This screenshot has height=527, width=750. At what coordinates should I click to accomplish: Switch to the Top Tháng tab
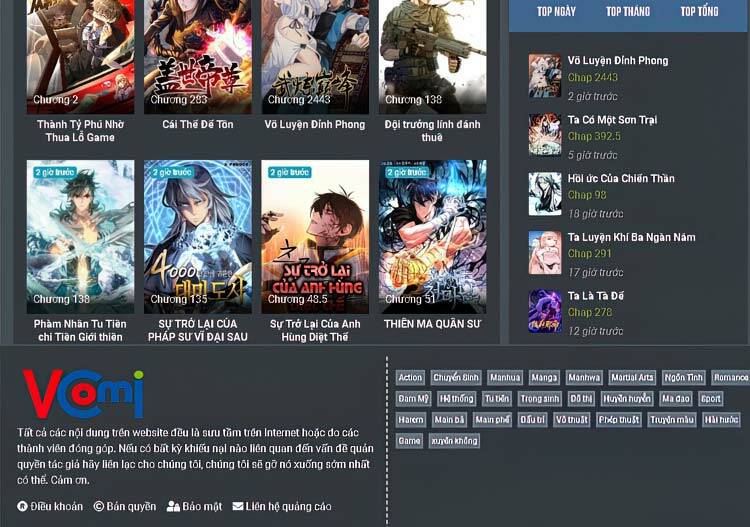pos(627,12)
